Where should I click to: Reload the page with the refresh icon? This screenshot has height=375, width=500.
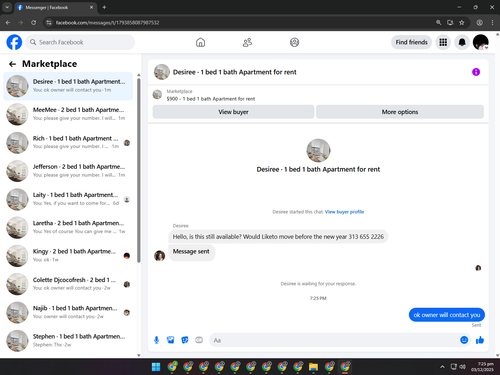click(x=33, y=23)
